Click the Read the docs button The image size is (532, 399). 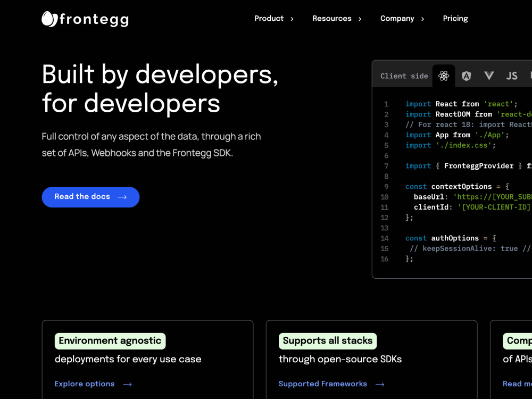(x=90, y=197)
